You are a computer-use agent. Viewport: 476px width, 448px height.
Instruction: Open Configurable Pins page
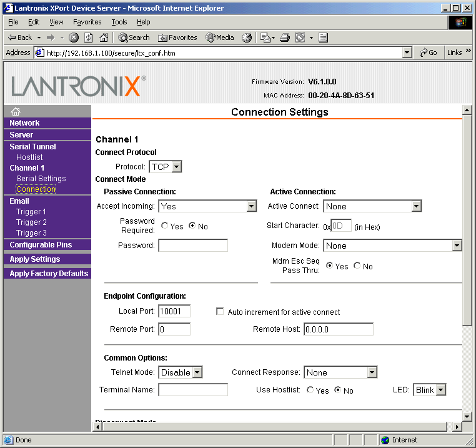[x=41, y=244]
